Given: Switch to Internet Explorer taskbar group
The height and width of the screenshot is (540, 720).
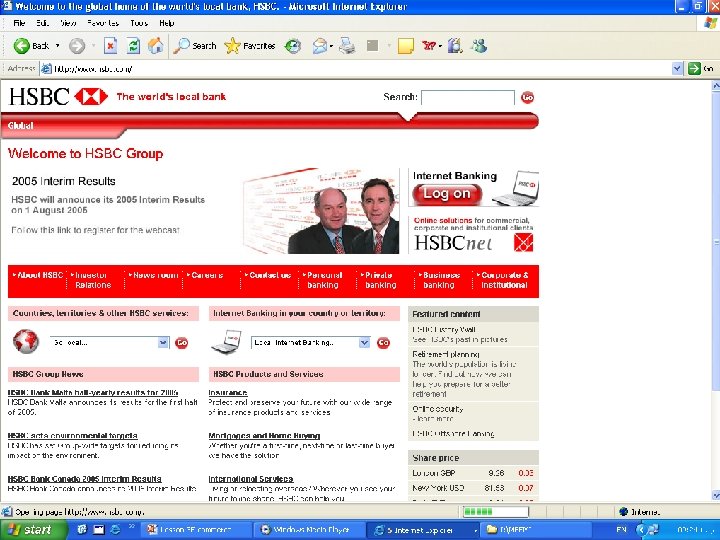Looking at the screenshot, I should point(423,529).
